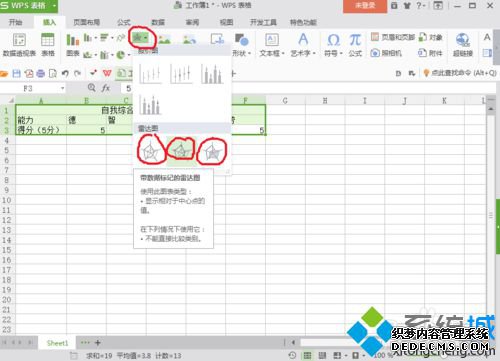The width and height of the screenshot is (500, 361).
Task: Switch to the page layout tab
Action: coord(86,22)
